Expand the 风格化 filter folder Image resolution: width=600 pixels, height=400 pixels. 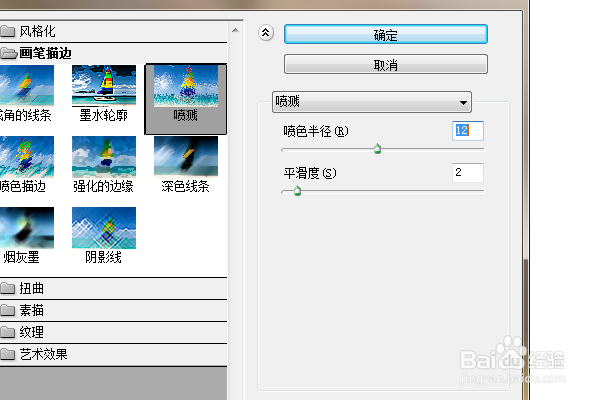[x=113, y=31]
